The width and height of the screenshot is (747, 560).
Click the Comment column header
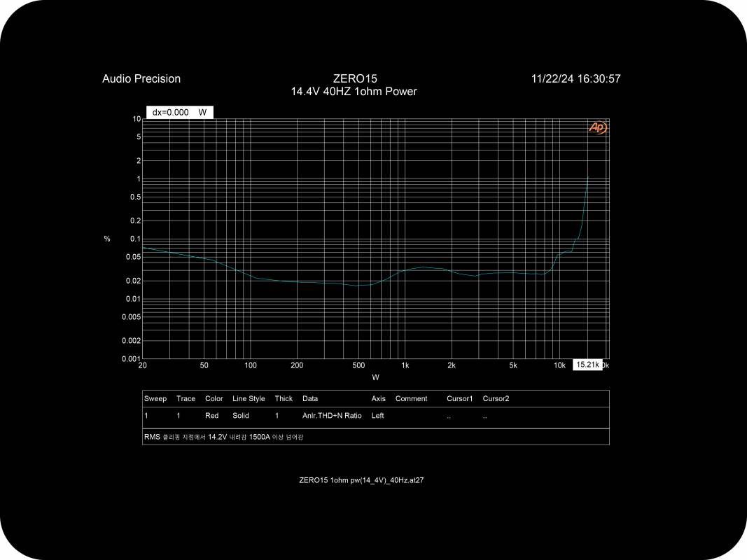pyautogui.click(x=411, y=398)
